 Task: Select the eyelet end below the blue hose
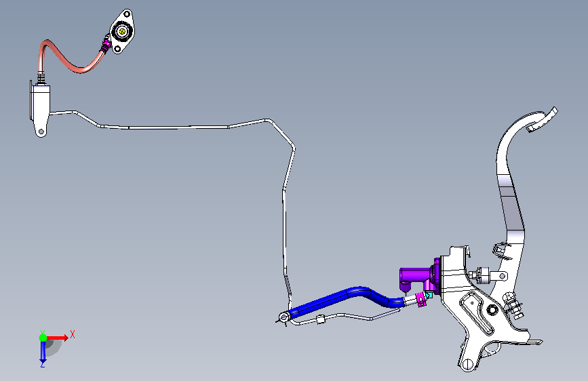(x=284, y=318)
